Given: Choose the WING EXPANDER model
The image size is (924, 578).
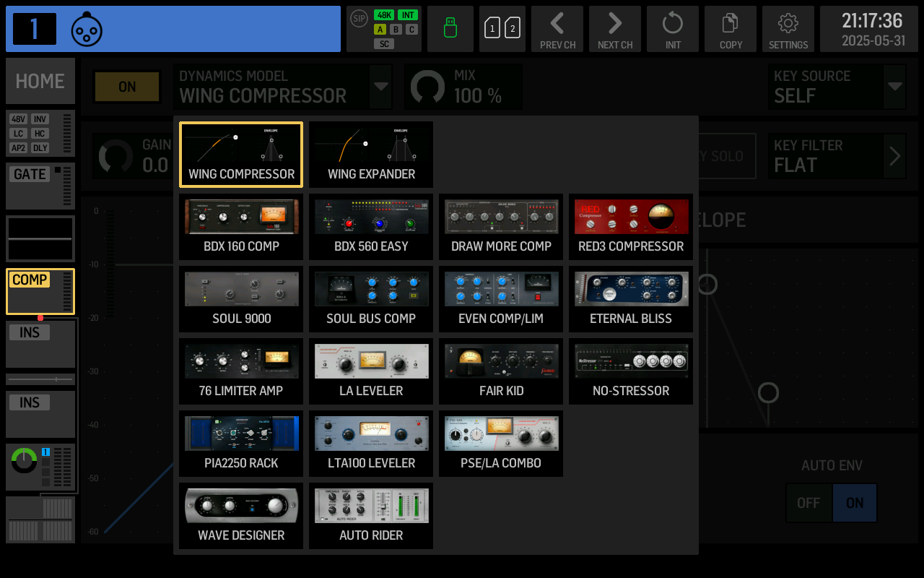Looking at the screenshot, I should 371,155.
